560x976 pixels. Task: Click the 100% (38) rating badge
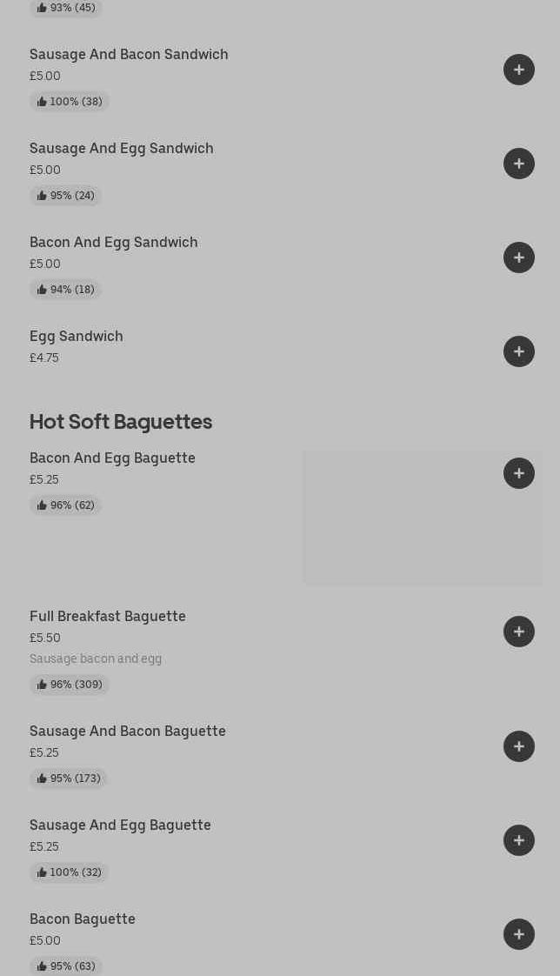coord(70,102)
